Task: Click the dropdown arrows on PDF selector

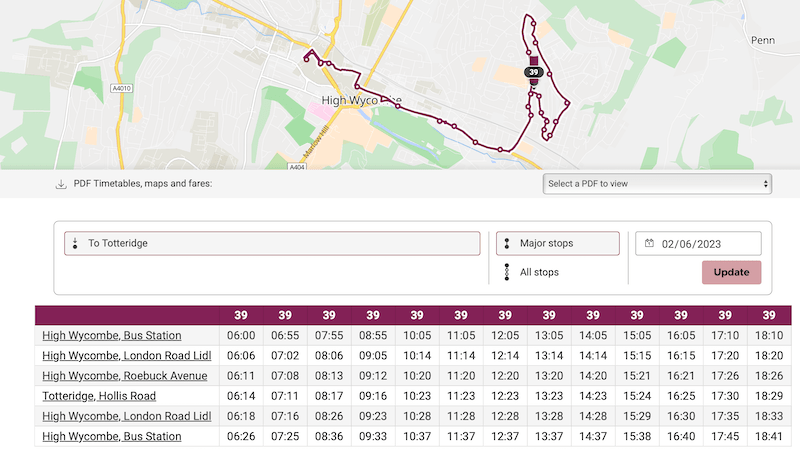Action: point(766,184)
